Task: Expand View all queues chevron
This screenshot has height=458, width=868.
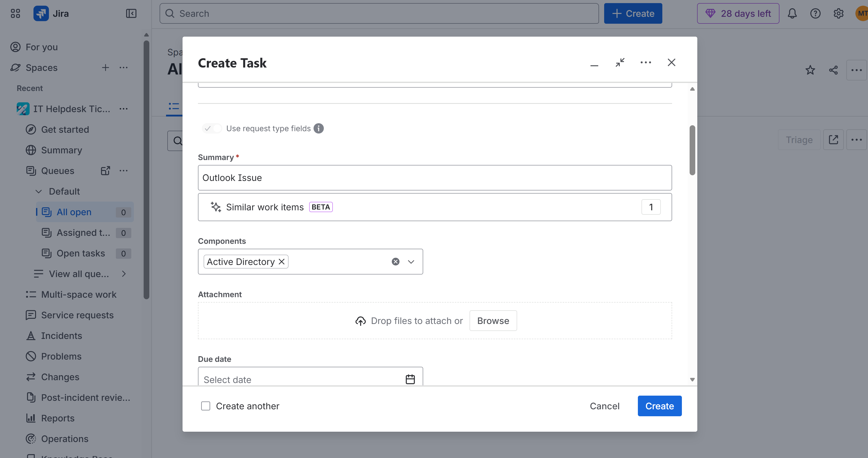Action: click(124, 274)
